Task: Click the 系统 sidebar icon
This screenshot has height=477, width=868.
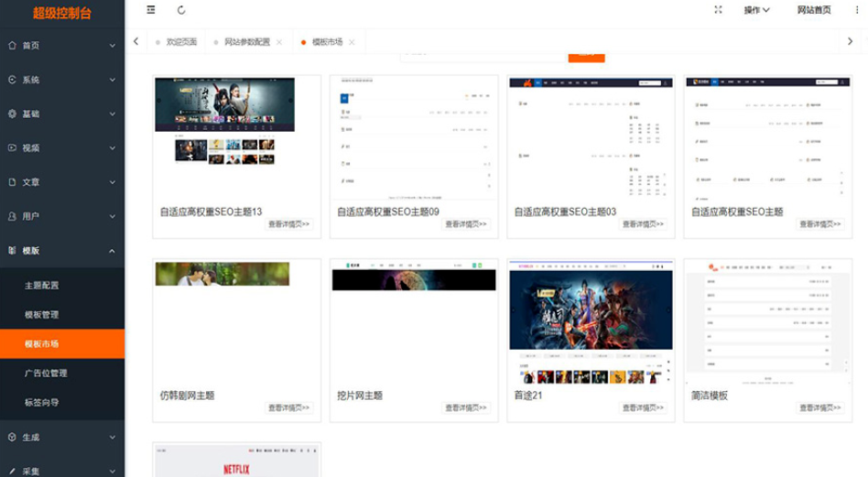Action: tap(12, 80)
